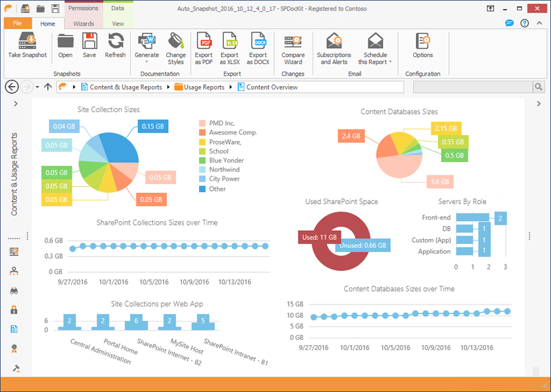Viewport: 551px width, 392px height.
Task: Click the Unused: 0.66 GB label
Action: [363, 245]
